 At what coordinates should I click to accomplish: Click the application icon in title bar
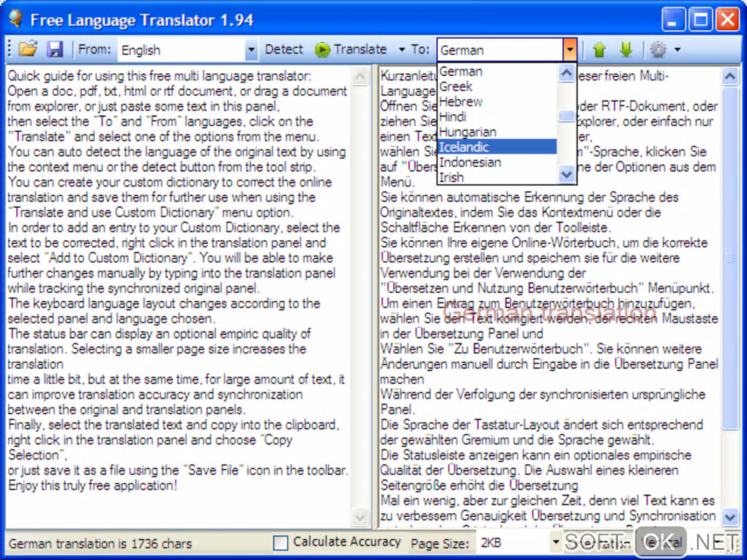(15, 19)
